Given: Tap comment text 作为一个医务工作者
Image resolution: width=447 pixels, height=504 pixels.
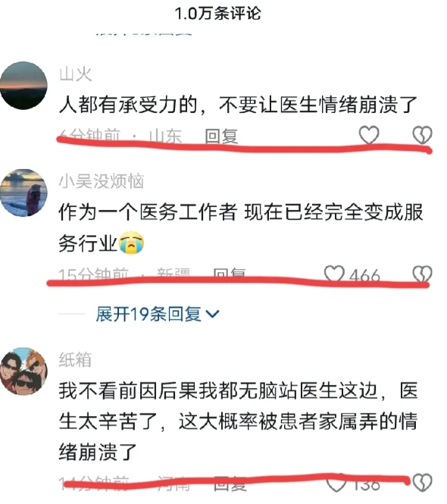Looking at the screenshot, I should click(148, 212).
